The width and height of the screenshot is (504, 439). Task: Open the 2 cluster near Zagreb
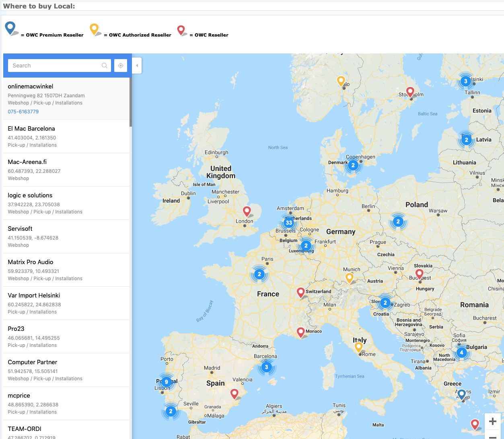tap(385, 303)
